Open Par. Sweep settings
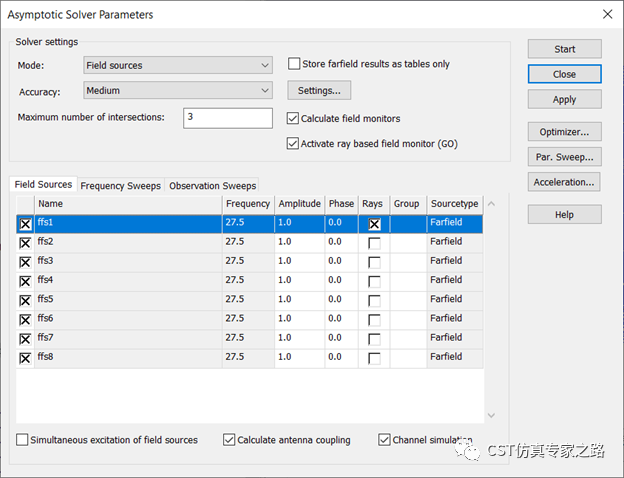This screenshot has height=478, width=624. (x=564, y=157)
